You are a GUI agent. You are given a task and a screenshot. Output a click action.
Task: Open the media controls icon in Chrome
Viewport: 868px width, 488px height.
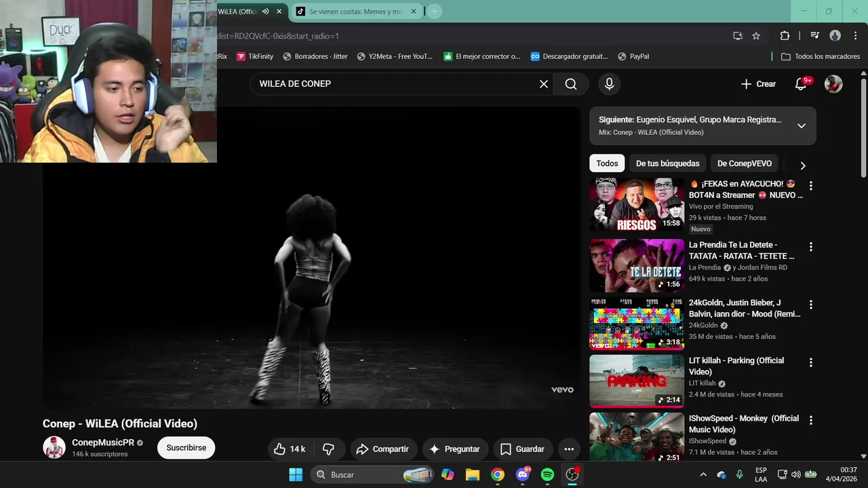click(x=815, y=36)
